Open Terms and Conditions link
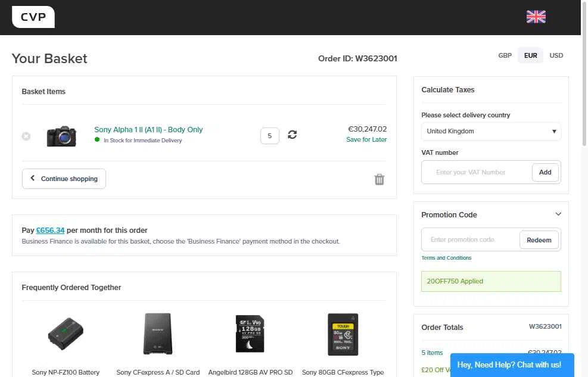Viewport: 588px width, 377px height. (446, 258)
